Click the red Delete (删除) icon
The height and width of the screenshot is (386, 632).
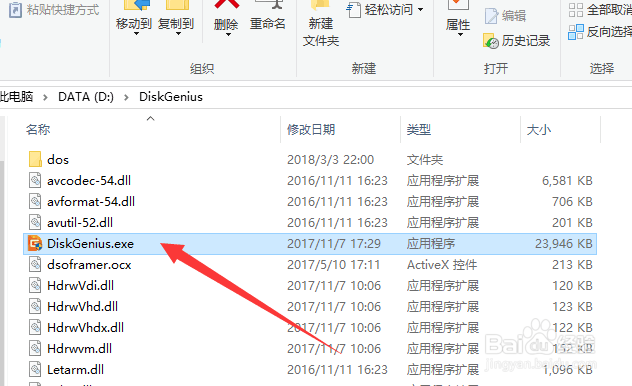coord(227,5)
